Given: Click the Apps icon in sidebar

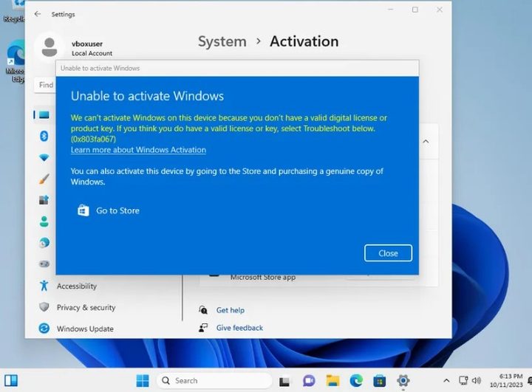Looking at the screenshot, I should (x=44, y=200).
